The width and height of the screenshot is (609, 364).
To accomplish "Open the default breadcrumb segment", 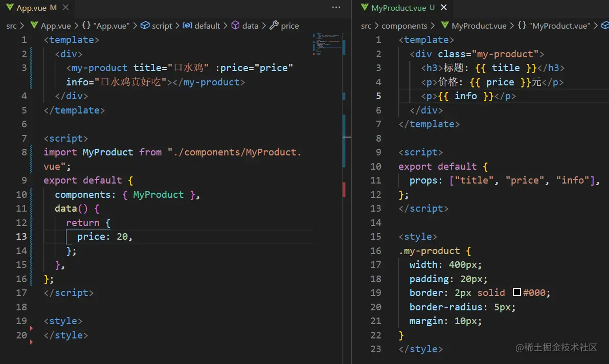I will tap(207, 26).
